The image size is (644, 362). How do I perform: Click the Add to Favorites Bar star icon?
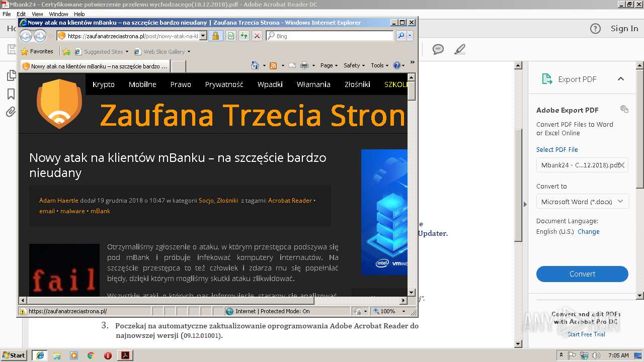tap(66, 51)
